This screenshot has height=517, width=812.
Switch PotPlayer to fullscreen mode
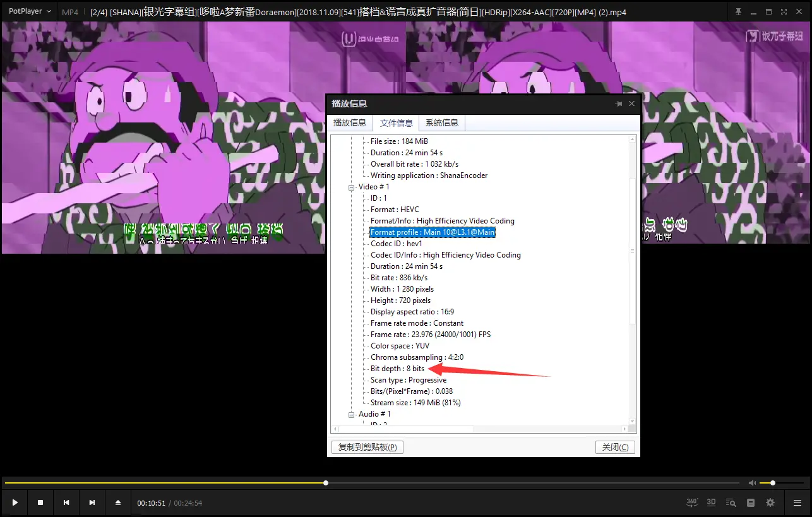coord(784,11)
